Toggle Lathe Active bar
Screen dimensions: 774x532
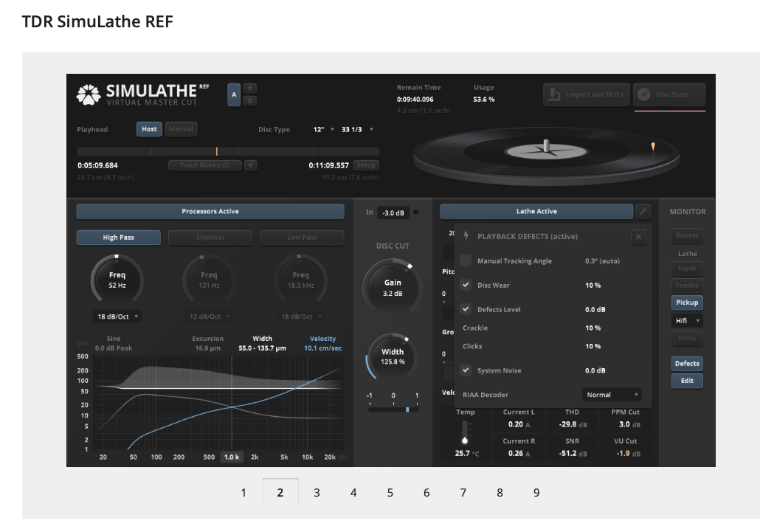coord(536,211)
